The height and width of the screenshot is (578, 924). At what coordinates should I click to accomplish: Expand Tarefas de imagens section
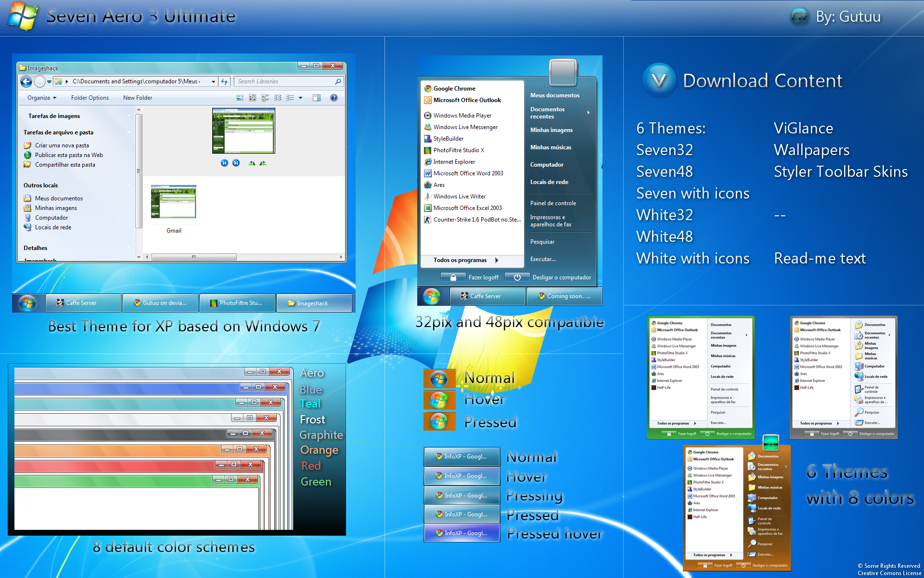(128, 116)
